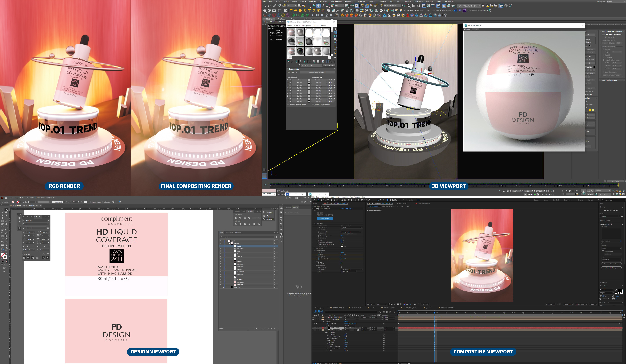Click Open Designer button in Effect Controls
Image resolution: width=626 pixels, height=364 pixels.
(325, 218)
